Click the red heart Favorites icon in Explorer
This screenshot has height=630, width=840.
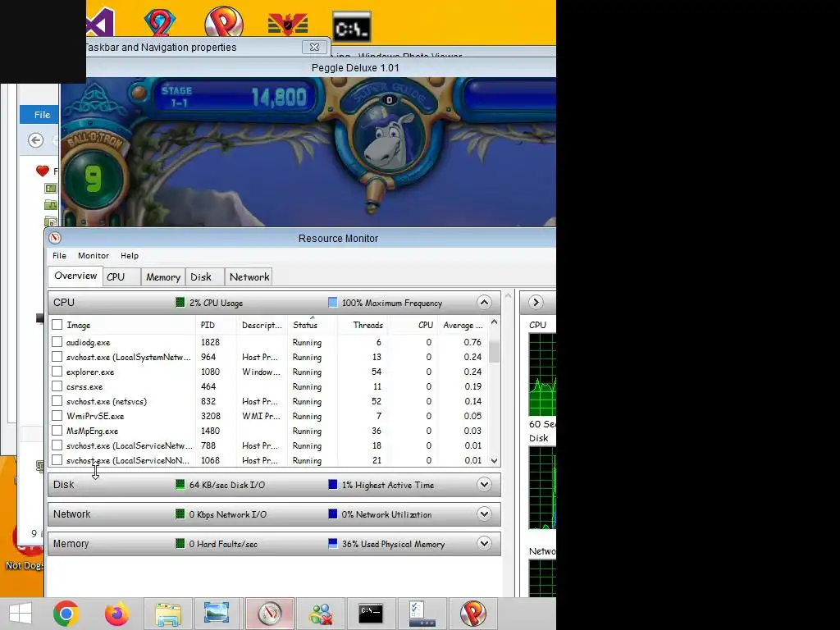(x=43, y=171)
